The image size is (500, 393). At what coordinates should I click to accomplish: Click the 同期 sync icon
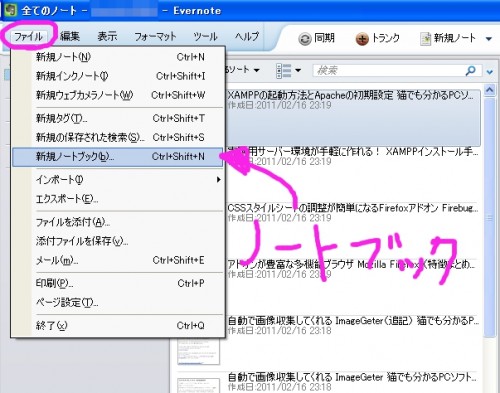click(x=305, y=39)
